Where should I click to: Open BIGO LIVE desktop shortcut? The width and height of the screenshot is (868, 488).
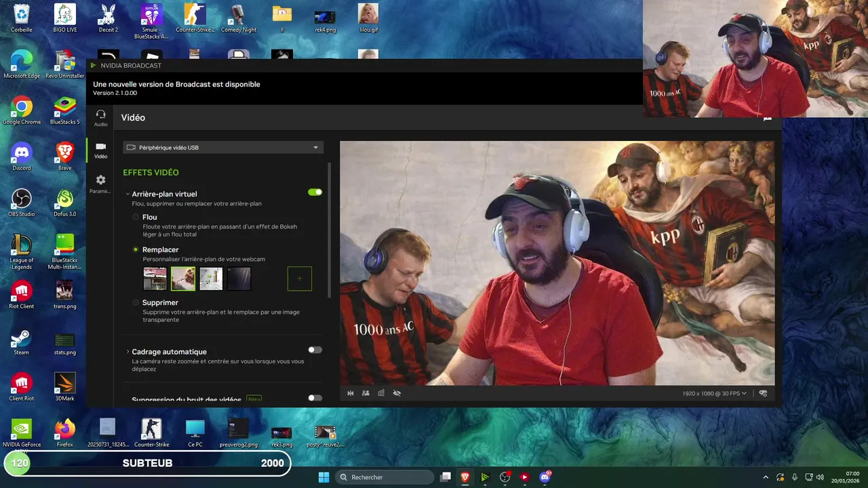click(x=64, y=18)
